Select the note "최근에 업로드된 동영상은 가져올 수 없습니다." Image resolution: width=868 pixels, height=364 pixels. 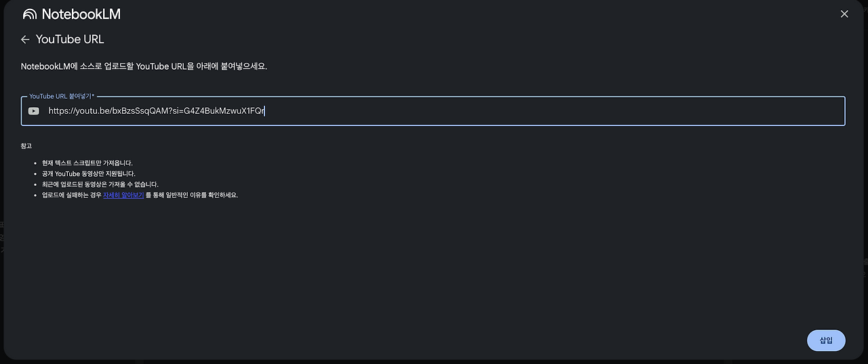[x=100, y=184]
